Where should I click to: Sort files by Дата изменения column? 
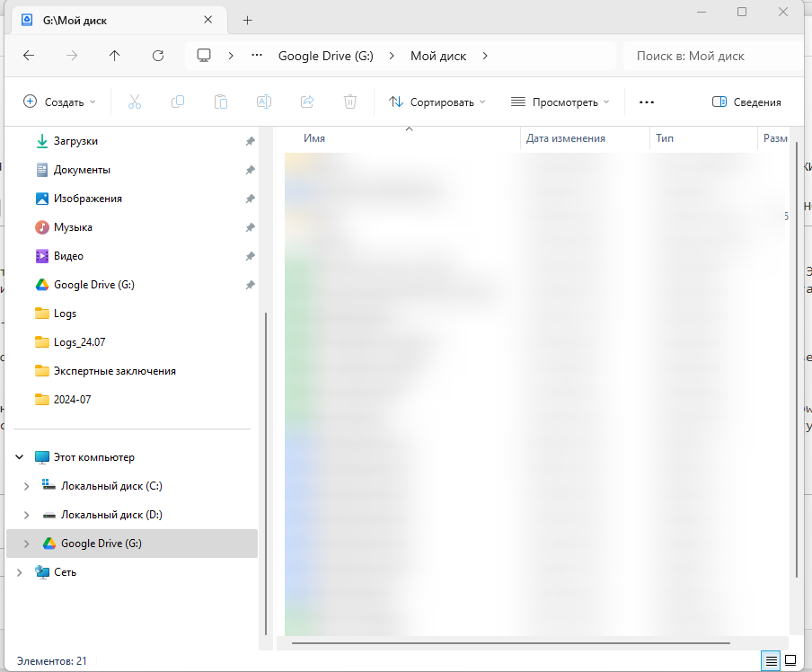(x=566, y=138)
